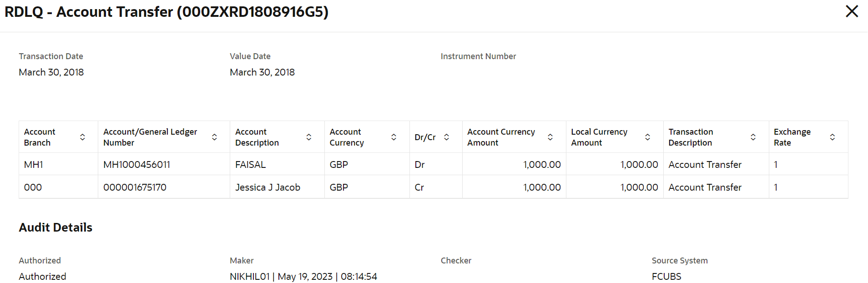The image size is (868, 283).
Task: Select account number 000001675170 cell
Action: tap(135, 187)
